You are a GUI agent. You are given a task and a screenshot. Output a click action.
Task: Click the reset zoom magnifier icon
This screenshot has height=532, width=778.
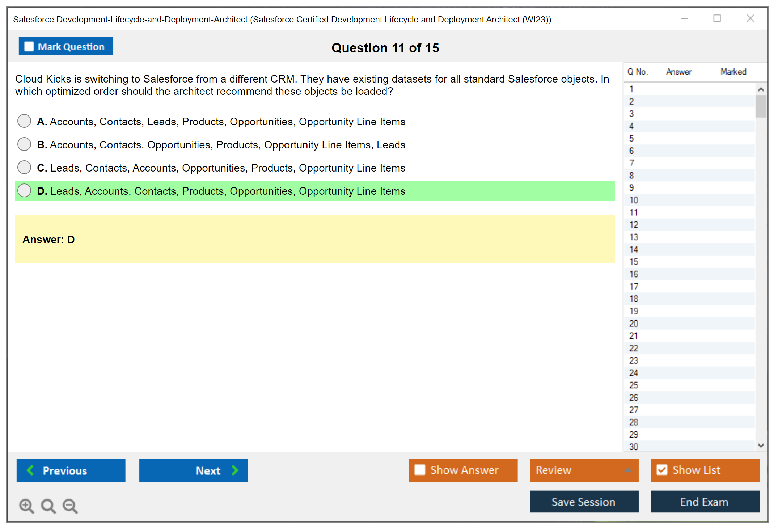click(x=48, y=506)
